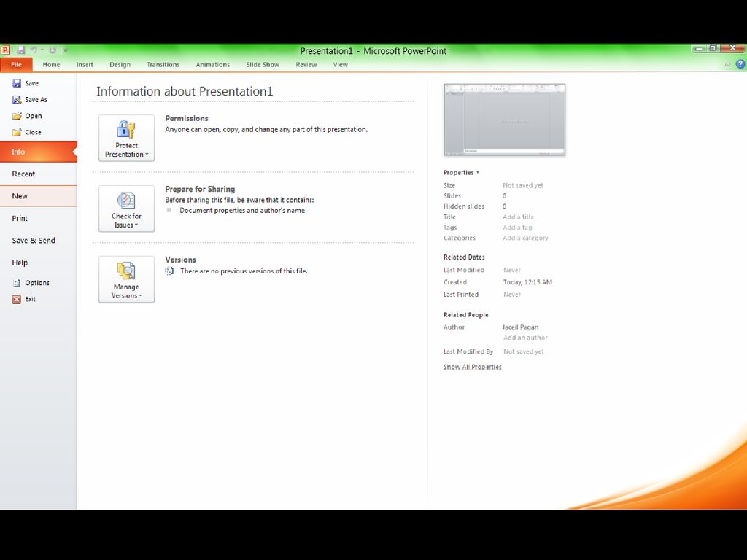Open the Save & Send section
This screenshot has width=747, height=560.
[38, 241]
